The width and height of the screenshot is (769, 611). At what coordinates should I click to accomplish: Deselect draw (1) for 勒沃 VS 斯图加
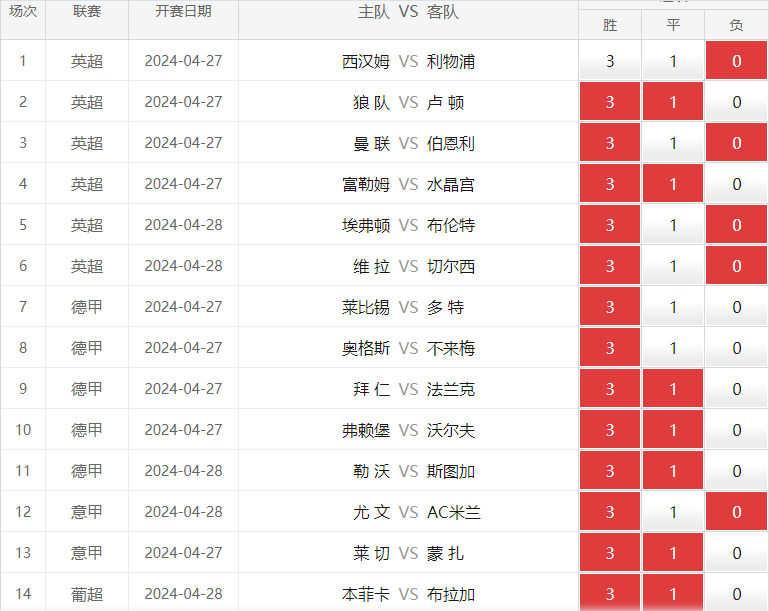(x=673, y=471)
